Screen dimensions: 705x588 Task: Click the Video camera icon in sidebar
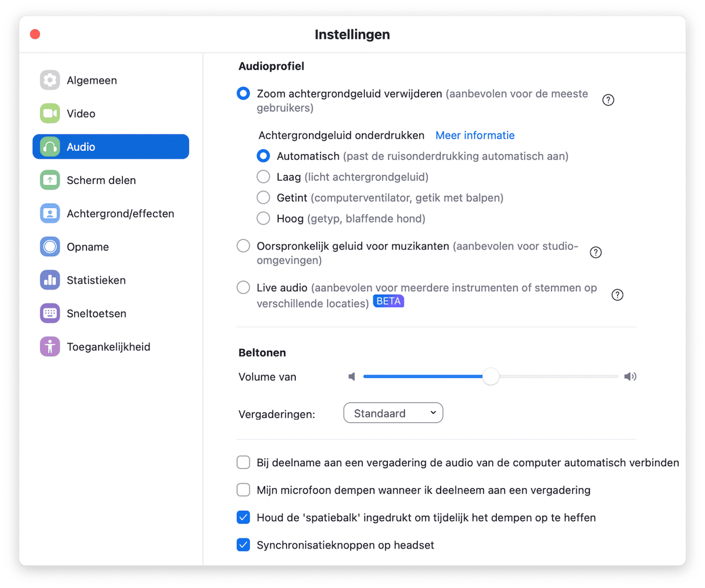pyautogui.click(x=50, y=113)
